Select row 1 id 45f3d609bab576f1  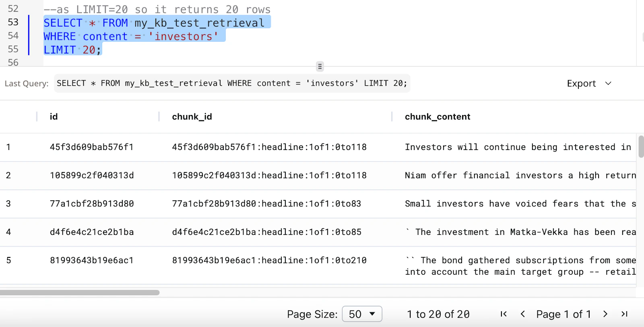point(92,147)
